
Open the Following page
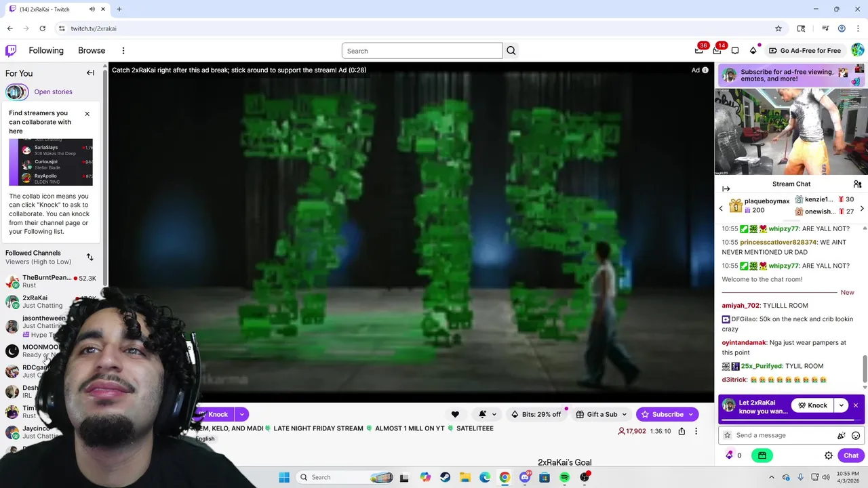pos(46,51)
